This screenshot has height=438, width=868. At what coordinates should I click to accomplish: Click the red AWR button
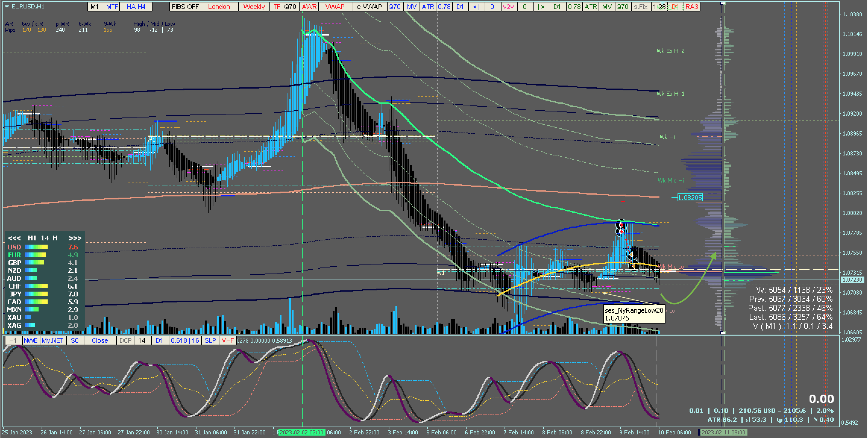pos(309,7)
